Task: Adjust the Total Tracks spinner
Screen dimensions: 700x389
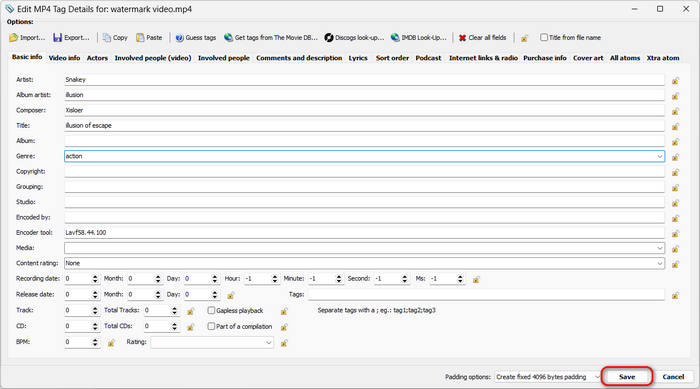Action: (175, 310)
